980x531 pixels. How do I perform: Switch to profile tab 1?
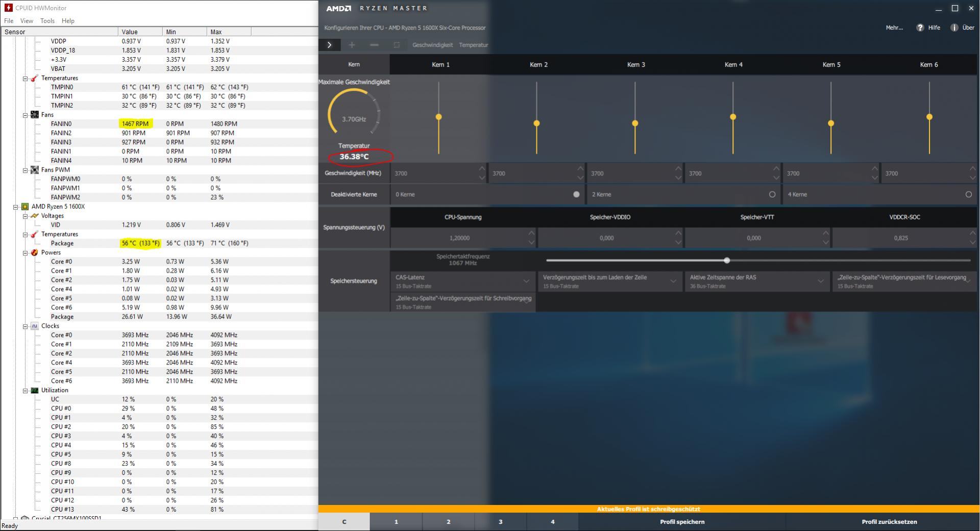[x=396, y=522]
